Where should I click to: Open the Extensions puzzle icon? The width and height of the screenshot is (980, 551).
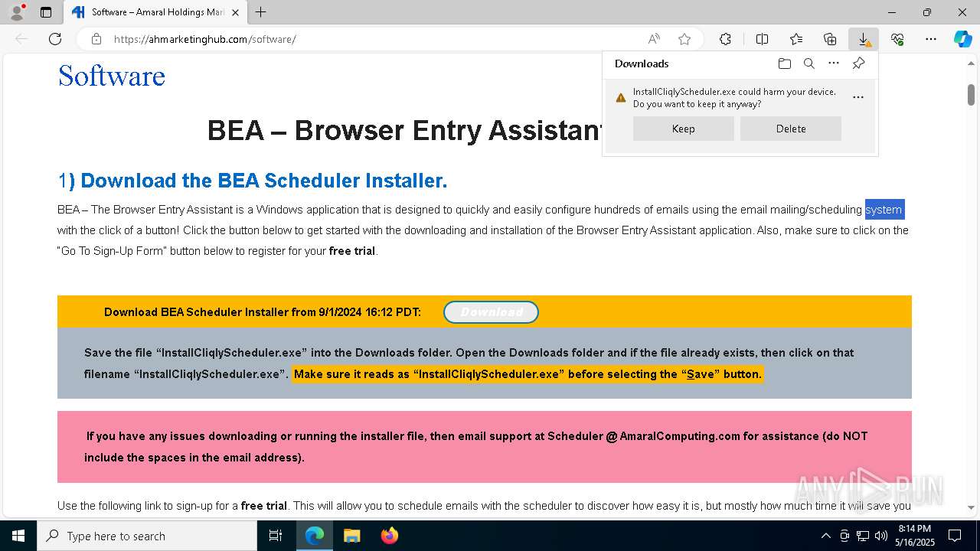point(725,39)
